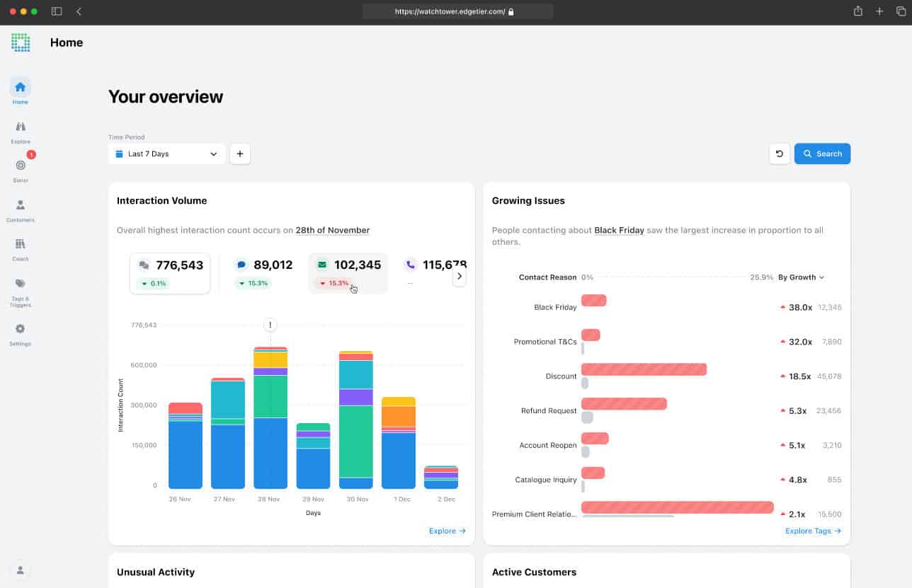Click the reset/undo filters button
Screen dimensions: 912x588
[780, 154]
